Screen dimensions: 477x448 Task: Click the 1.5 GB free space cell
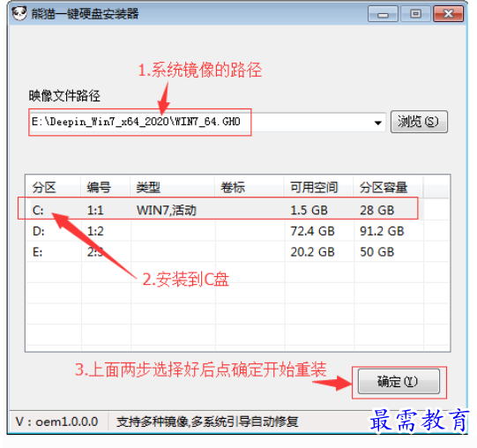pyautogui.click(x=309, y=210)
